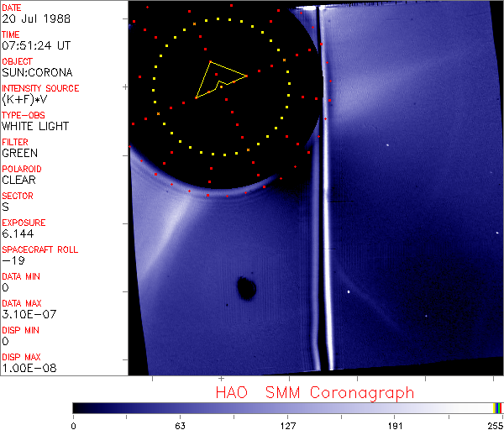Click the GREEN filter value

[19, 153]
